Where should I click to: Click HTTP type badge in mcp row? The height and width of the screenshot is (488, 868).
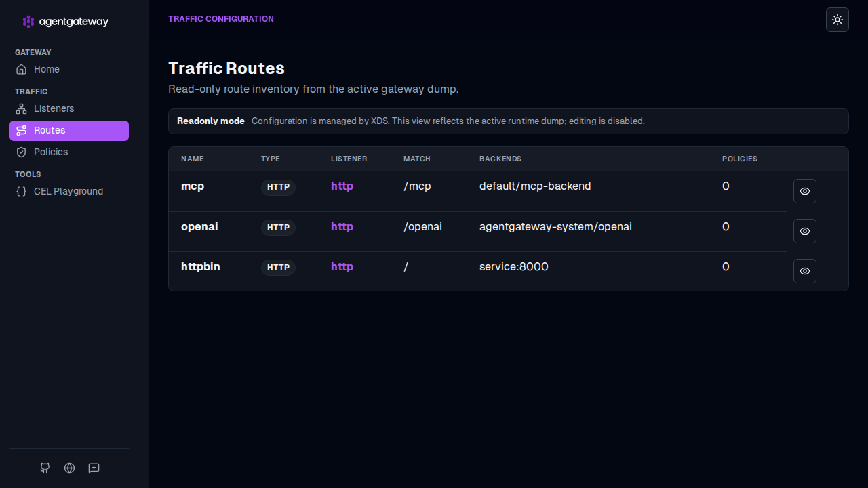pyautogui.click(x=278, y=187)
